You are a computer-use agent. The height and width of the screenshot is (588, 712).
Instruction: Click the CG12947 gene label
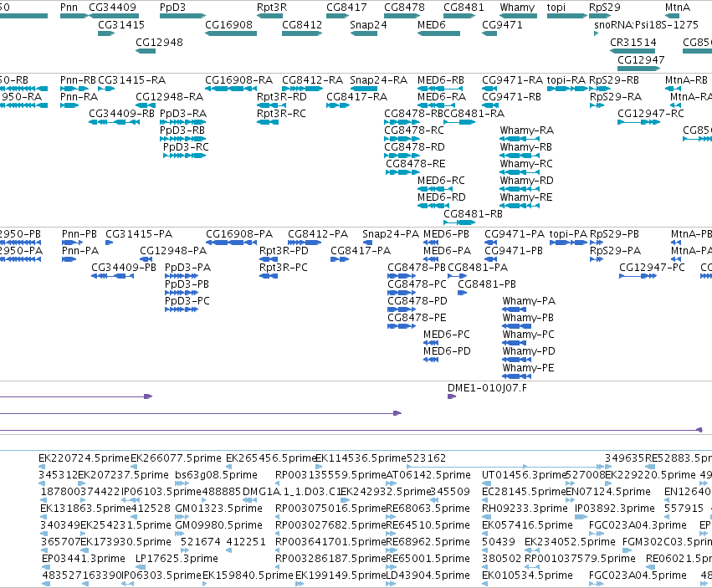coord(641,59)
